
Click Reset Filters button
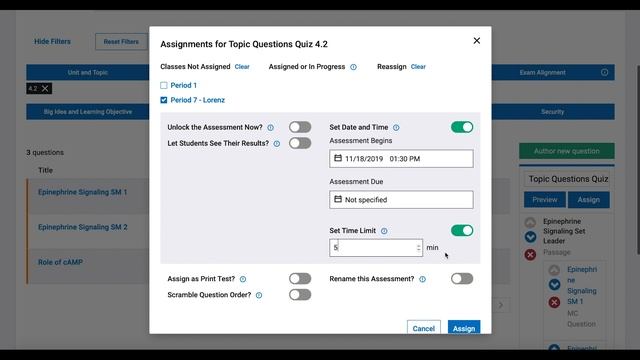(x=121, y=42)
